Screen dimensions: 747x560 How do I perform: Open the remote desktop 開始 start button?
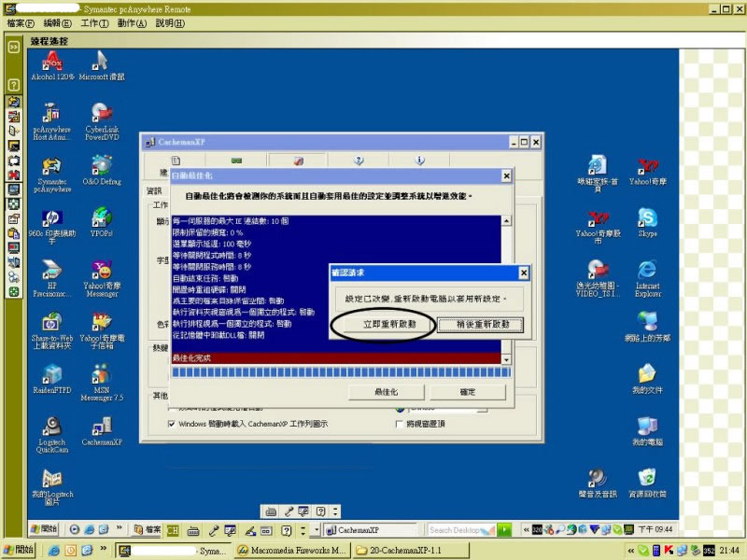[44, 529]
